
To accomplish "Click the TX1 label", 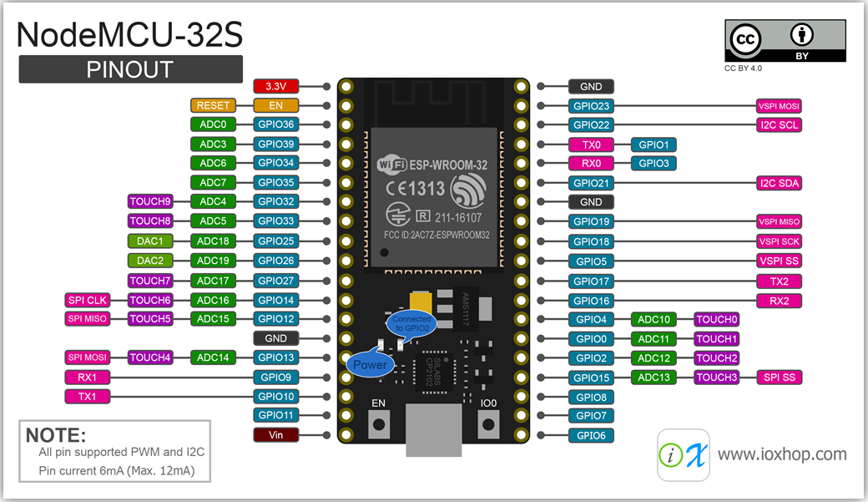I will point(87,396).
